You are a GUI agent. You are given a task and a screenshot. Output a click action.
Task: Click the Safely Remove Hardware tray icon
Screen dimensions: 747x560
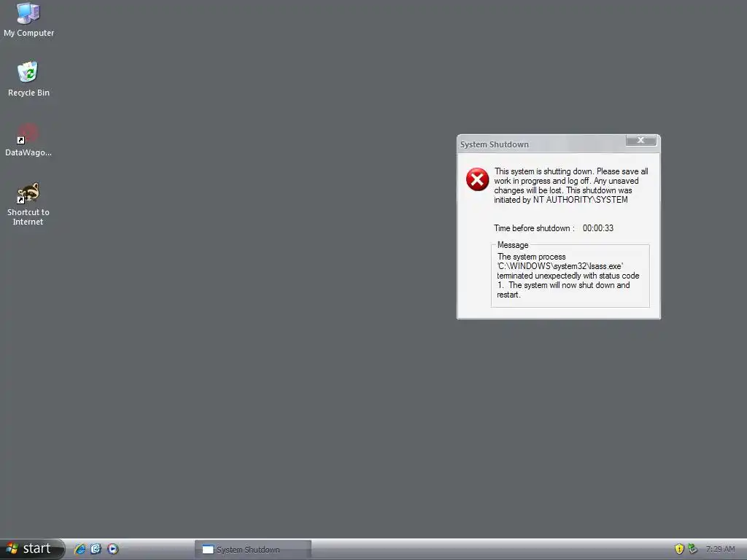click(x=693, y=549)
